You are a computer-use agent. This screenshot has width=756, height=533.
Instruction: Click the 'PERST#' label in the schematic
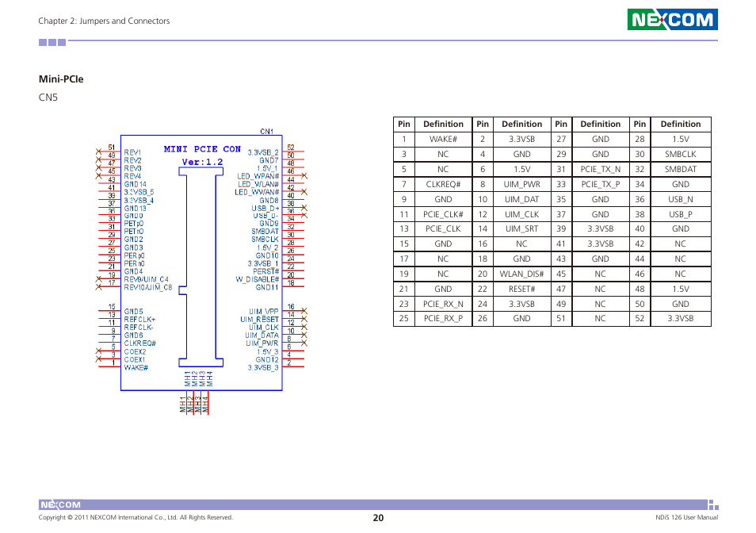(x=265, y=271)
